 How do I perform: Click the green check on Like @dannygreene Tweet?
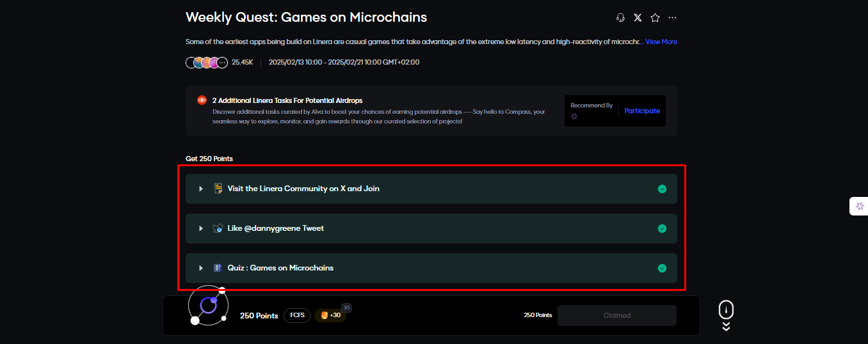pyautogui.click(x=662, y=228)
